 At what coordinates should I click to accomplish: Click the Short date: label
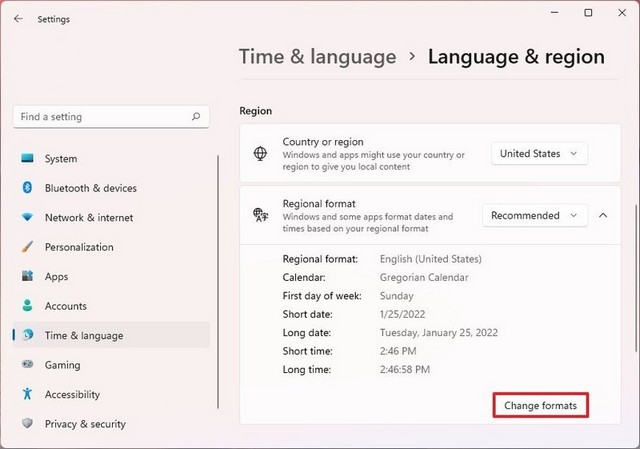click(x=307, y=314)
